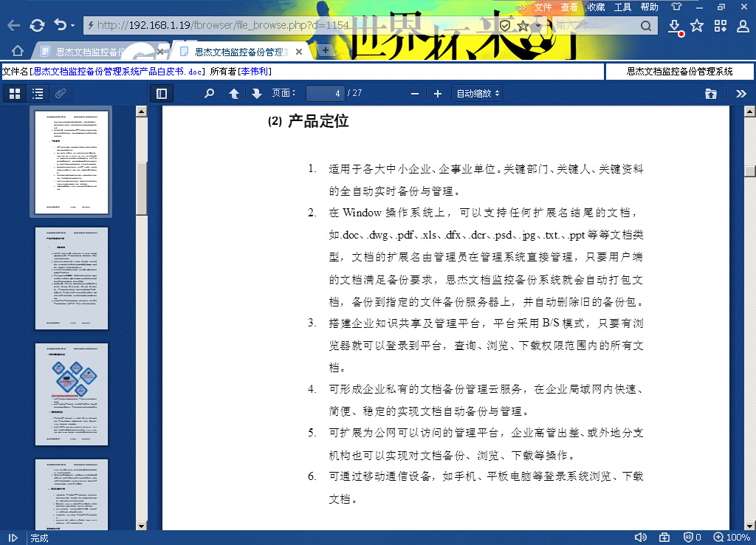The image size is (756, 545).
Task: Open the 查看 menu
Action: (569, 7)
